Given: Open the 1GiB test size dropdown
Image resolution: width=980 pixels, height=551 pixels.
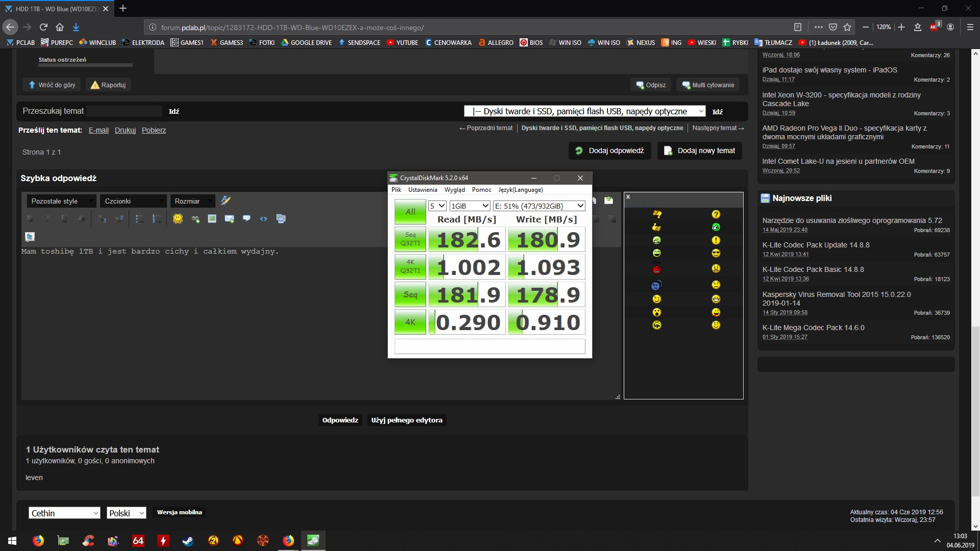Looking at the screenshot, I should click(470, 206).
